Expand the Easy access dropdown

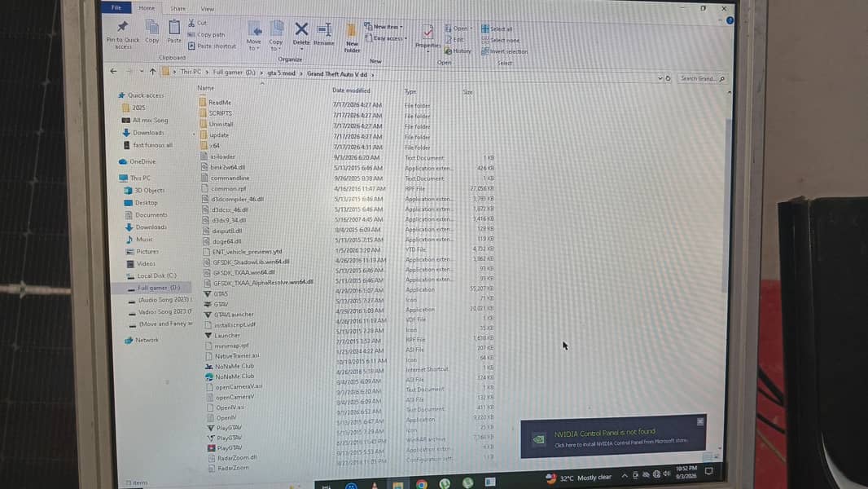406,38
